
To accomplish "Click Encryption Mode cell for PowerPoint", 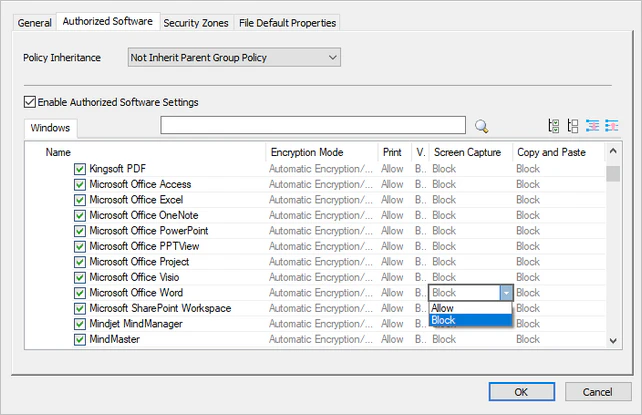I will (321, 231).
